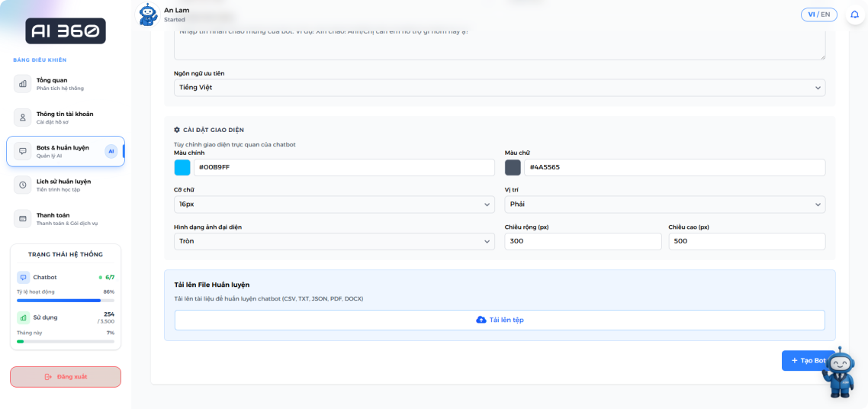Open the chatbot robot assistant widget
868x409 pixels.
pos(840,372)
